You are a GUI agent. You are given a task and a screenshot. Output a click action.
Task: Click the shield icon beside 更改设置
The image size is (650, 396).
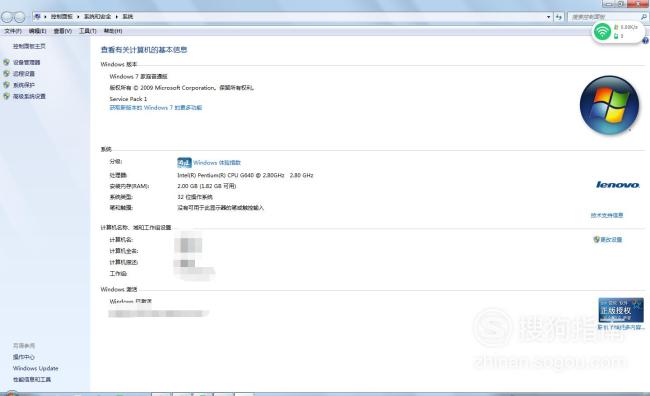[x=597, y=239]
